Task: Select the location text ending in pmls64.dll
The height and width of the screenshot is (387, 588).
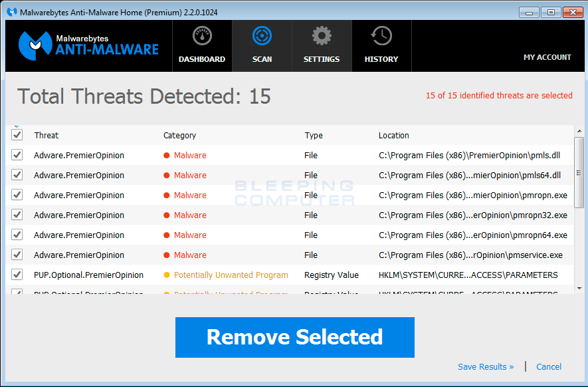Action: click(x=470, y=176)
